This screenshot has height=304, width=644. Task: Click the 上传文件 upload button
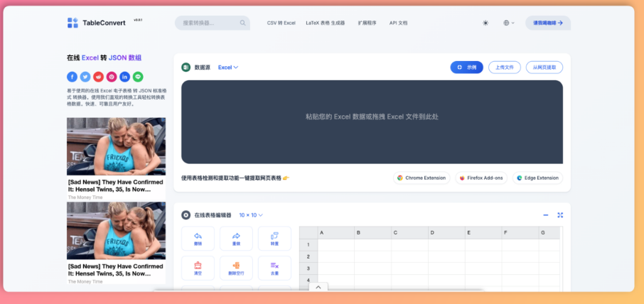505,67
